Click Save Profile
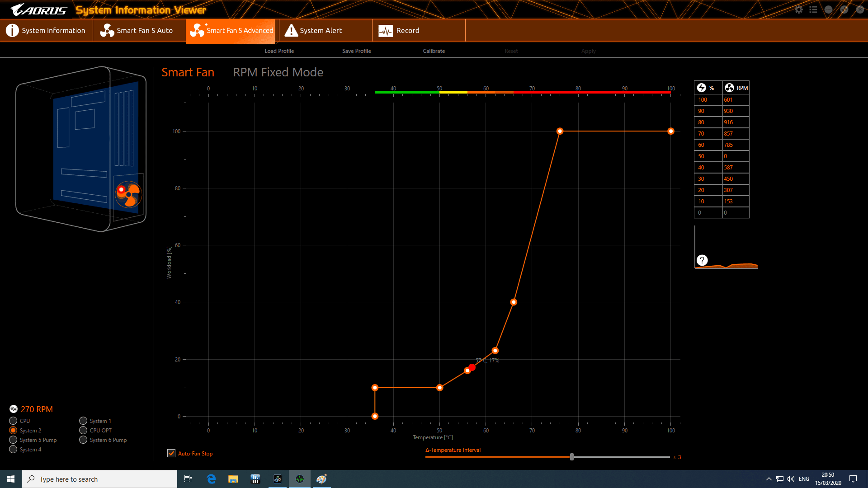 [x=357, y=51]
